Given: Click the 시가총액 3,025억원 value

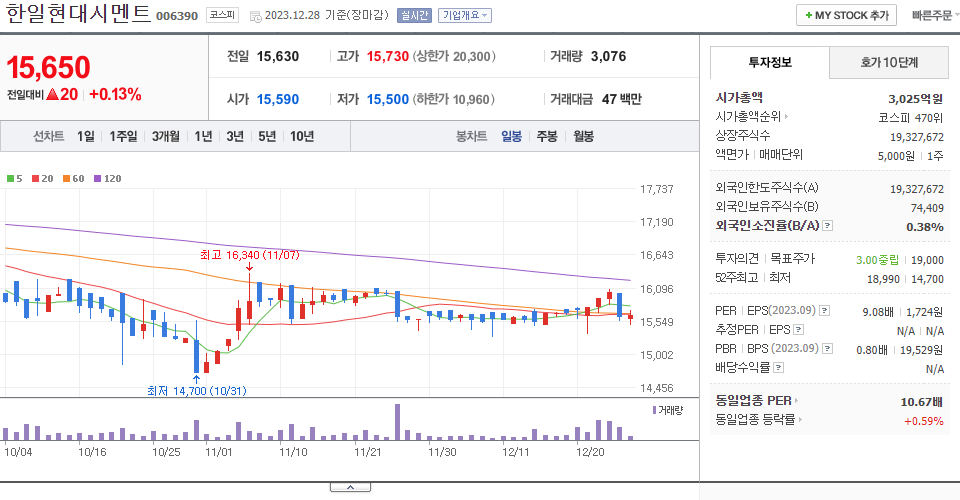Looking at the screenshot, I should 915,99.
